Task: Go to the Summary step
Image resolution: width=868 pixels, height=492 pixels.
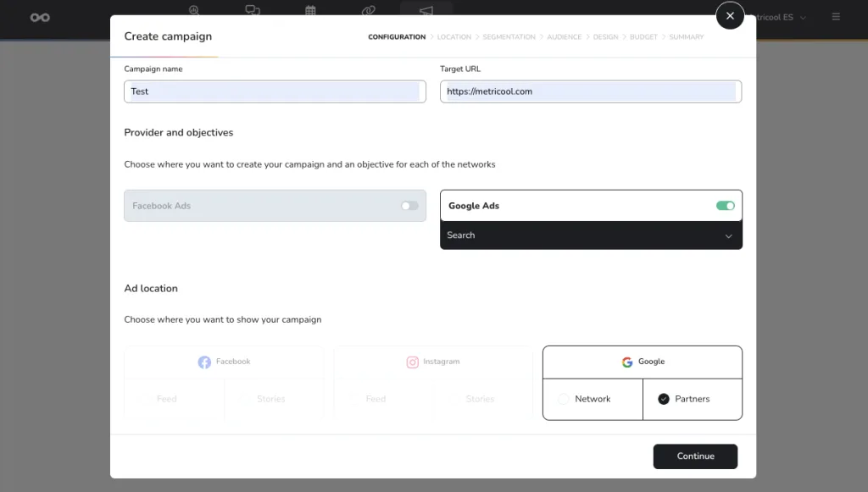Action: [686, 37]
